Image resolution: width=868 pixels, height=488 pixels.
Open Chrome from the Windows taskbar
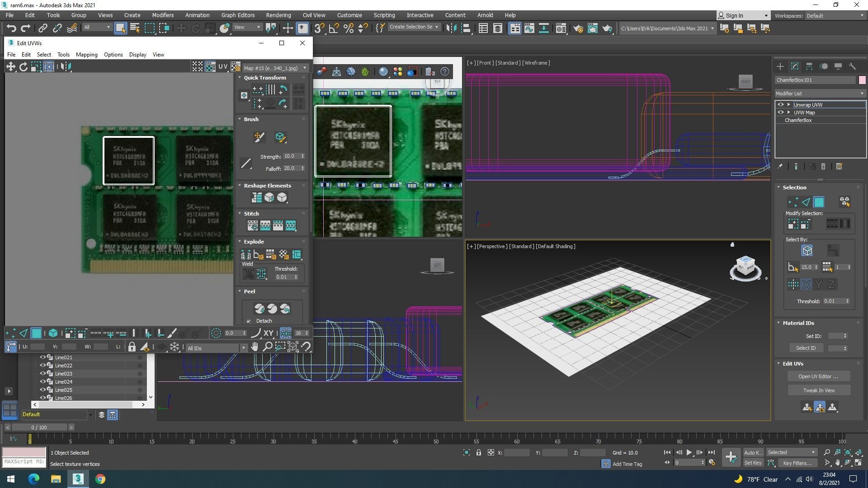click(100, 479)
